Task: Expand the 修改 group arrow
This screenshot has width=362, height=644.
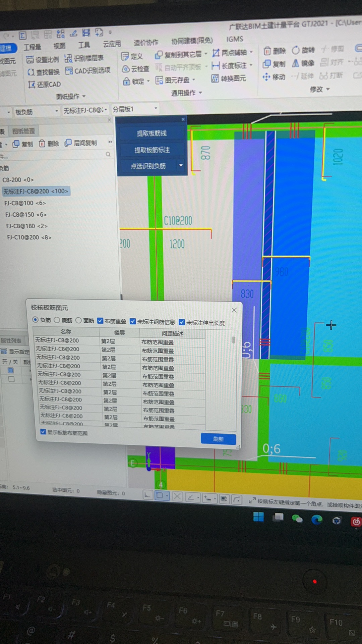Action: 328,89
